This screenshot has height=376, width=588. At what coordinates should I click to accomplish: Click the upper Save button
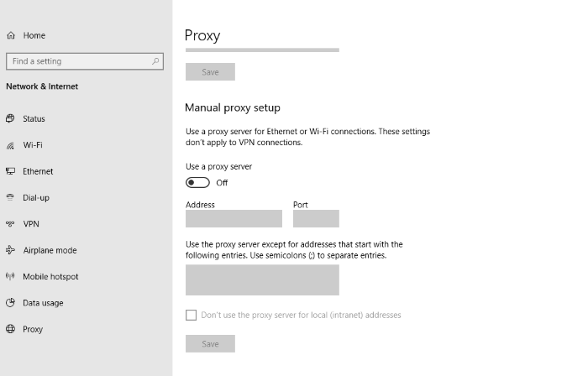(210, 72)
